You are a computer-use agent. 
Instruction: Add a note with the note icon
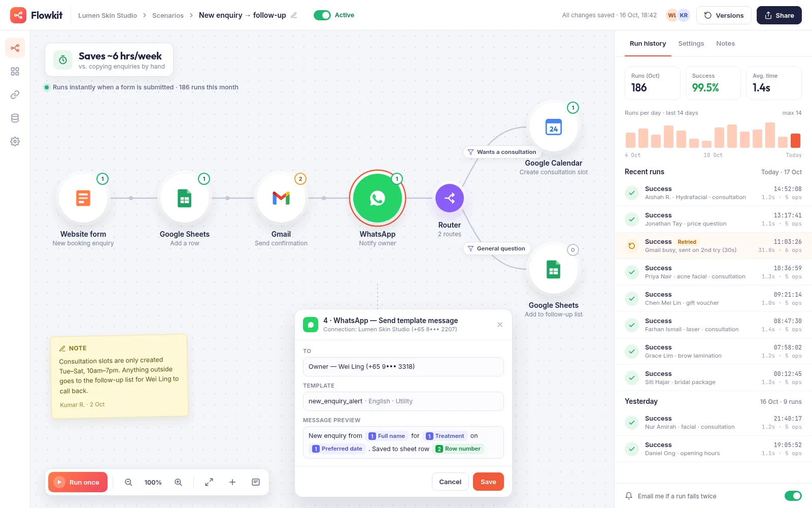click(x=256, y=482)
